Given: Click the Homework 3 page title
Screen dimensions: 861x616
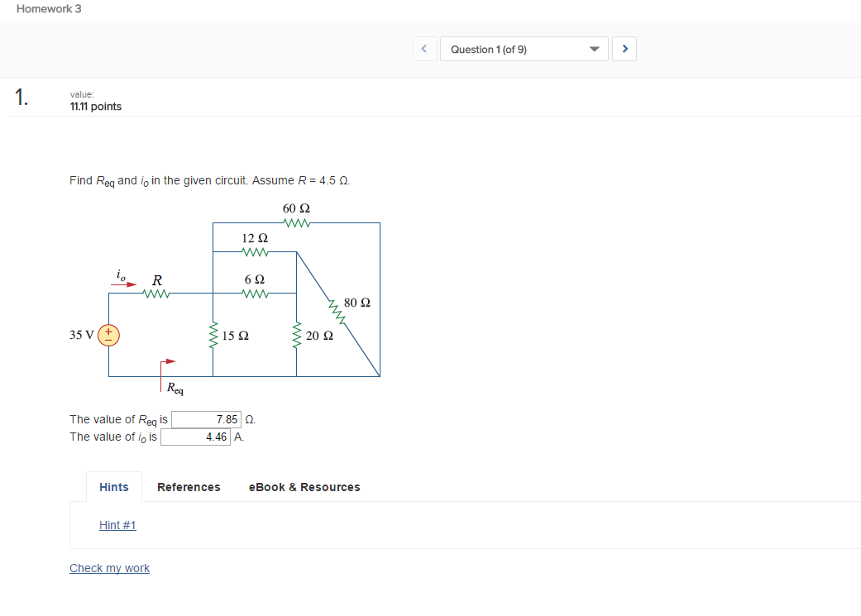Looking at the screenshot, I should 49,8.
